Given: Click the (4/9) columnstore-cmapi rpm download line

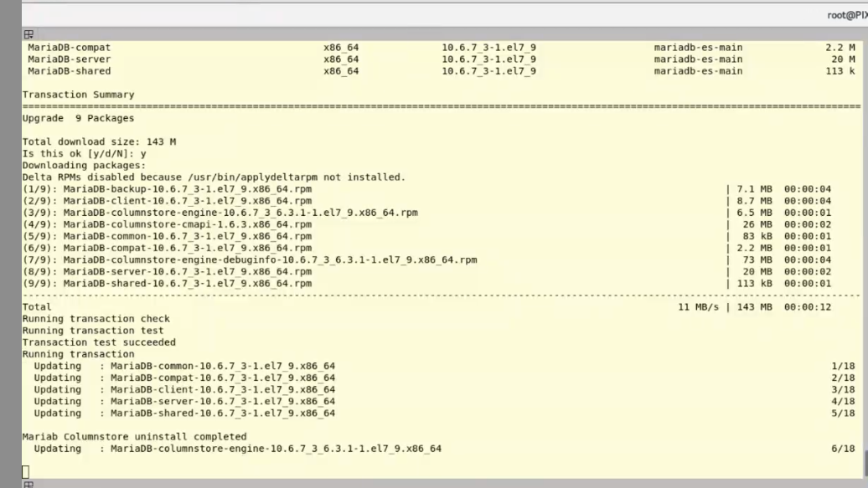Looking at the screenshot, I should pyautogui.click(x=167, y=224).
